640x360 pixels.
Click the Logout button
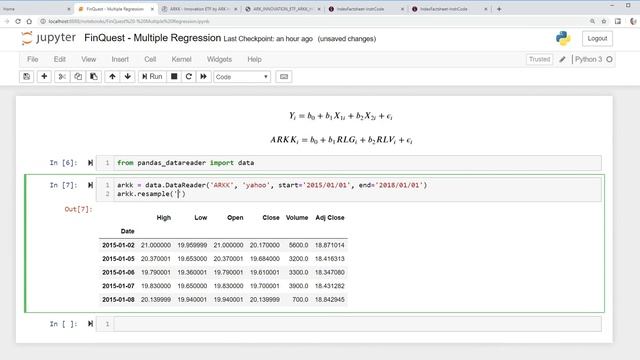tap(597, 38)
